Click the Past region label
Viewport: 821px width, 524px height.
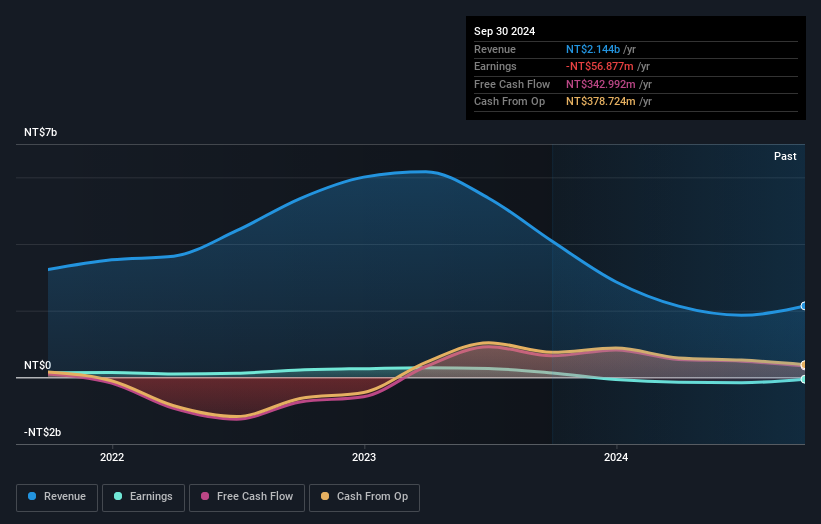(x=785, y=156)
